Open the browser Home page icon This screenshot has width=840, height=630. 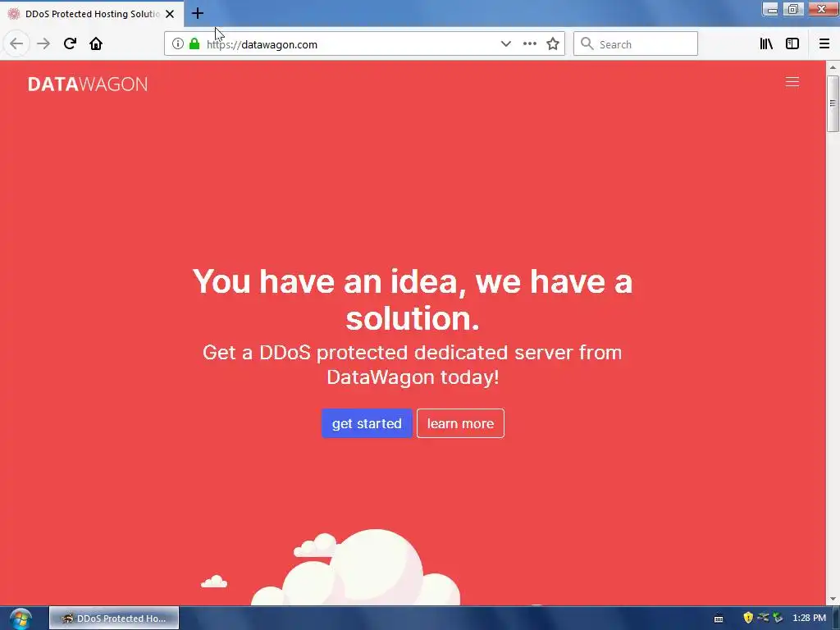point(96,44)
